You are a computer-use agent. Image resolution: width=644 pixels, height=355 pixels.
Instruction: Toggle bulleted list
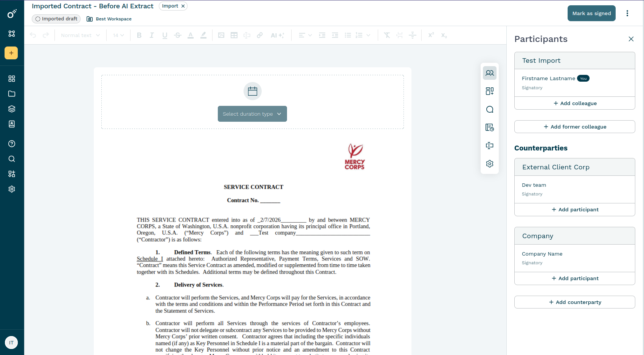click(x=348, y=35)
